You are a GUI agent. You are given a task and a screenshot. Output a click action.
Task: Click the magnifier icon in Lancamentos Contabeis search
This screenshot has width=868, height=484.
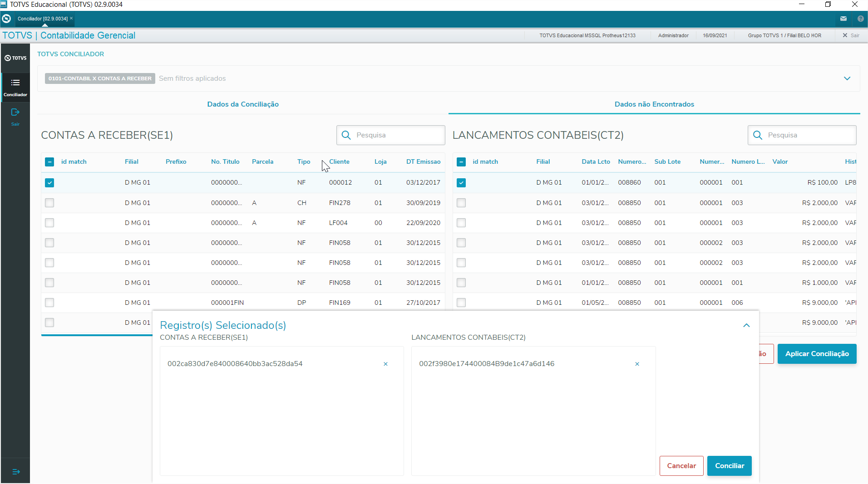tap(758, 135)
